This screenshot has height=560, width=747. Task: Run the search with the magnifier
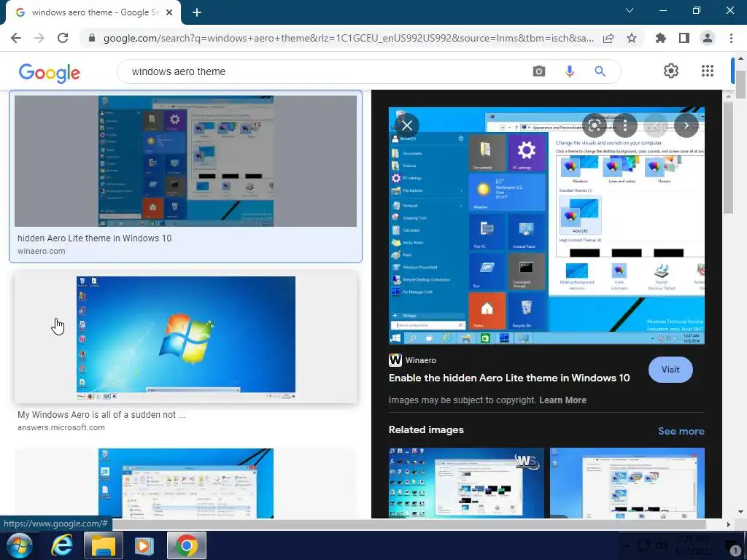click(x=600, y=71)
